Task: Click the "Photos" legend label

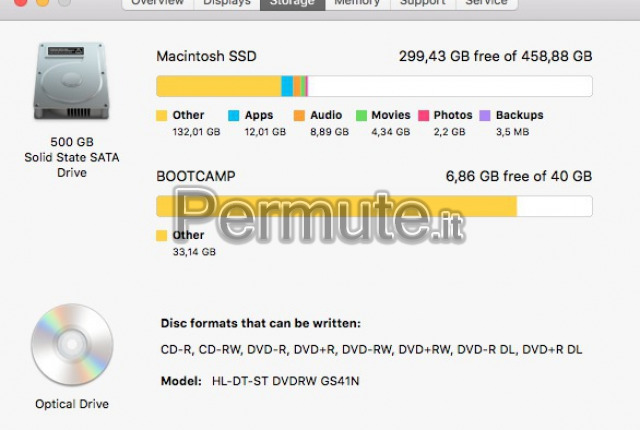Action: [x=453, y=115]
